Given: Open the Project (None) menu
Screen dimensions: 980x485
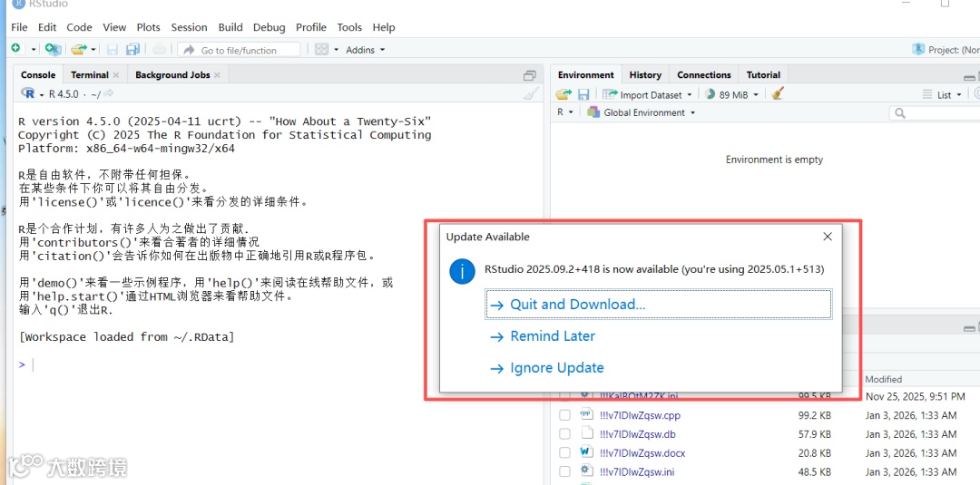Looking at the screenshot, I should [946, 49].
